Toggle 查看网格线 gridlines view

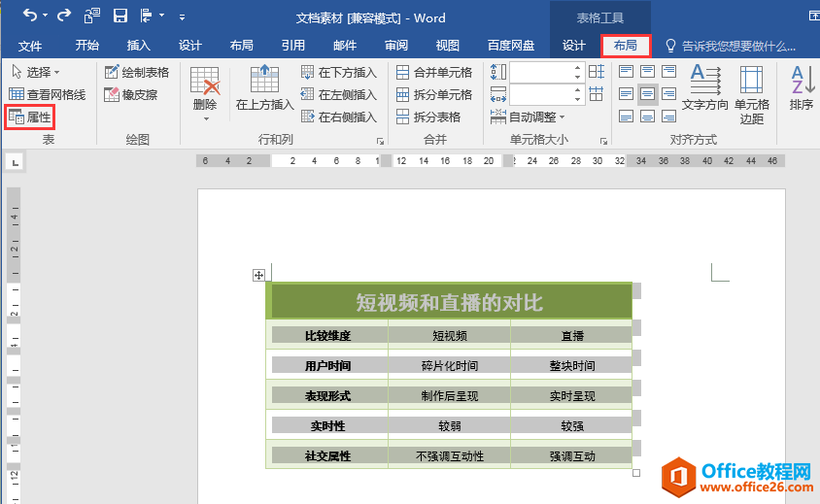(x=47, y=94)
